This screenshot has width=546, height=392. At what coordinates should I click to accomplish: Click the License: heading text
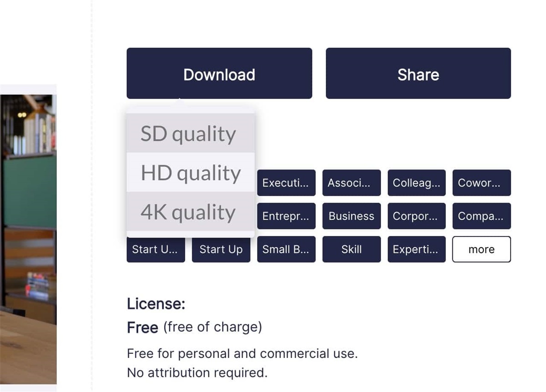coord(156,303)
